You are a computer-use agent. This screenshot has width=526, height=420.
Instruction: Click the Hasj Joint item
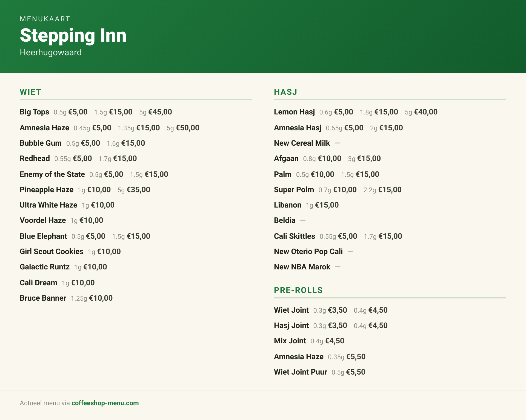tap(291, 326)
